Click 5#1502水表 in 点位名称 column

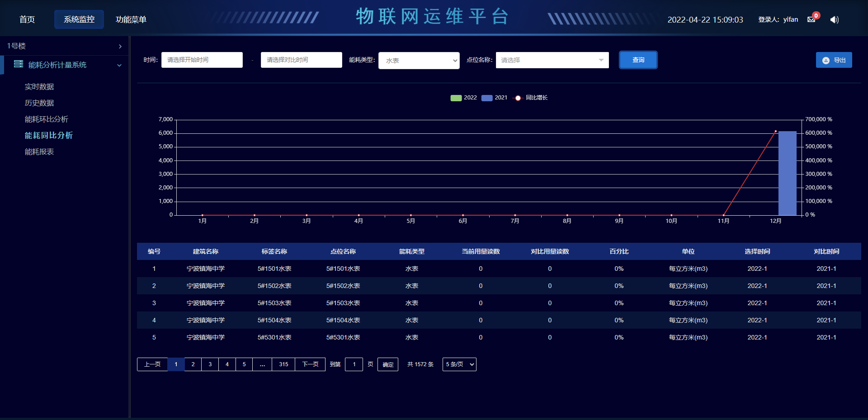click(343, 286)
